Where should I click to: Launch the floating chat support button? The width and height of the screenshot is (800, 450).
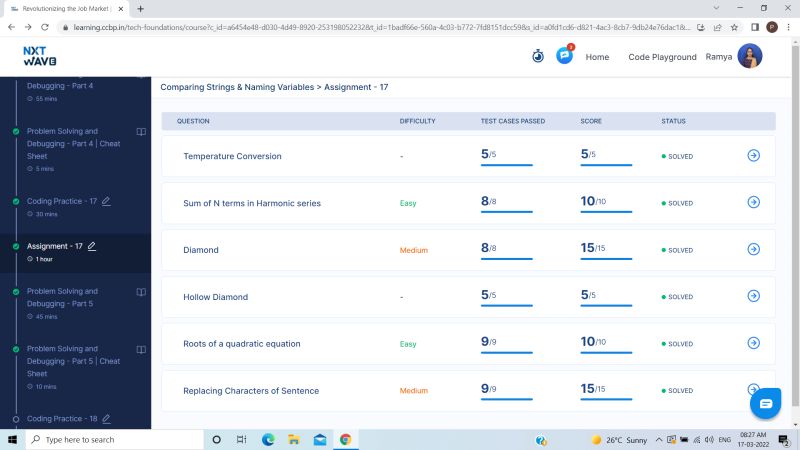765,404
